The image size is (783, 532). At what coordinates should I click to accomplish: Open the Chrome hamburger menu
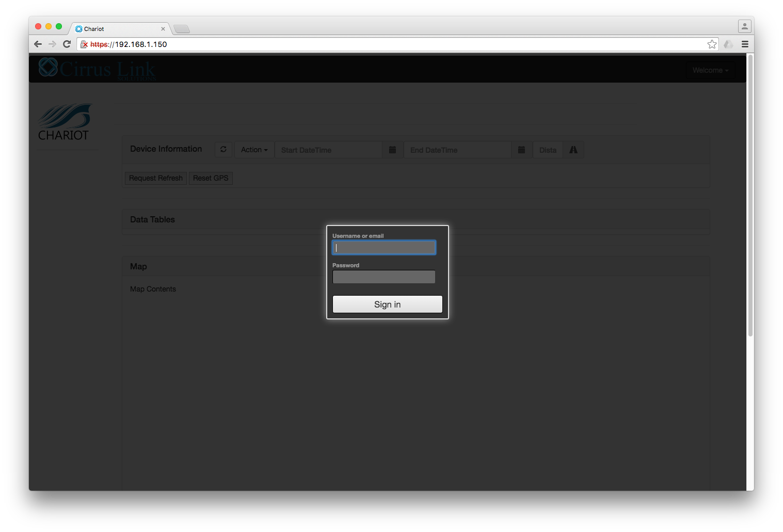point(745,44)
